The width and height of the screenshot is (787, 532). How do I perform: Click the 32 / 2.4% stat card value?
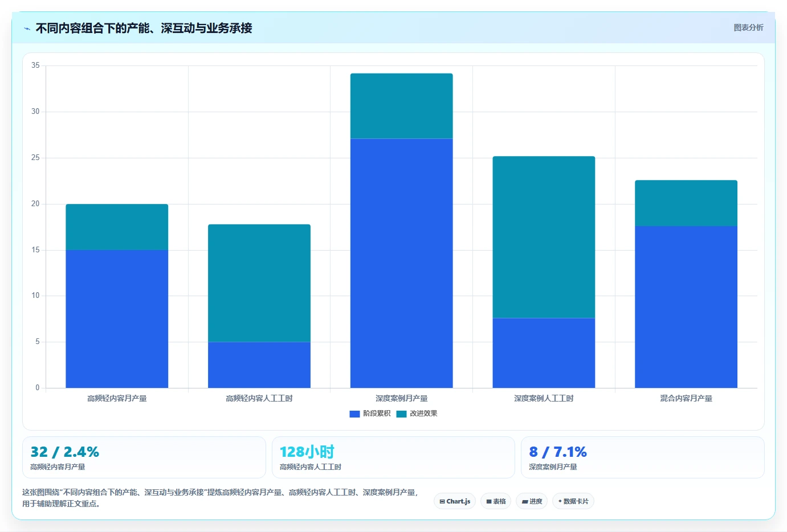pos(64,452)
